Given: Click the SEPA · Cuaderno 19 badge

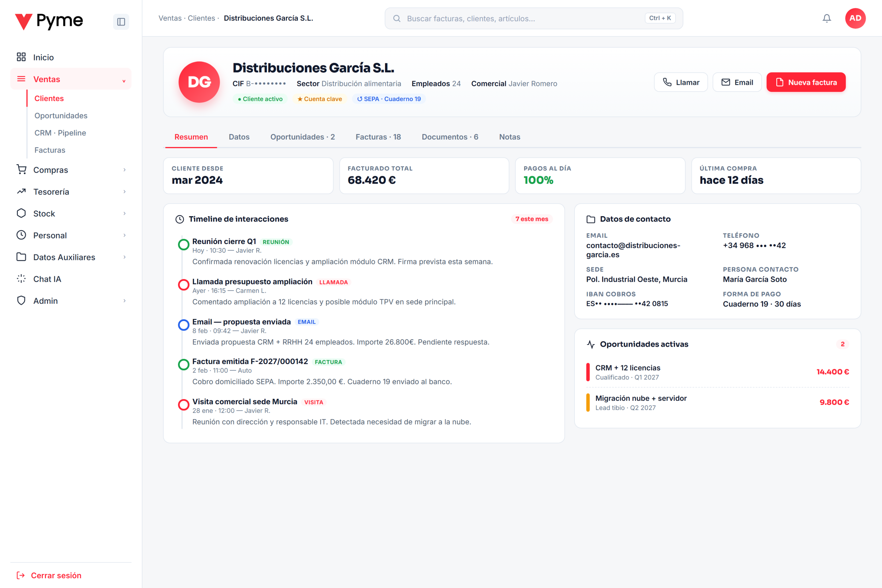Looking at the screenshot, I should tap(389, 99).
